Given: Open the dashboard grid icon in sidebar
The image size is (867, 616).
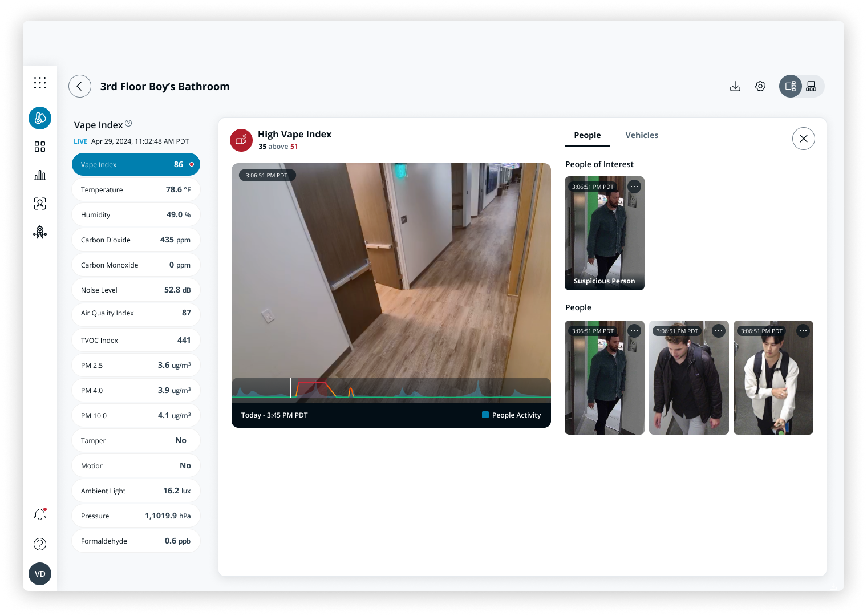Looking at the screenshot, I should click(40, 147).
